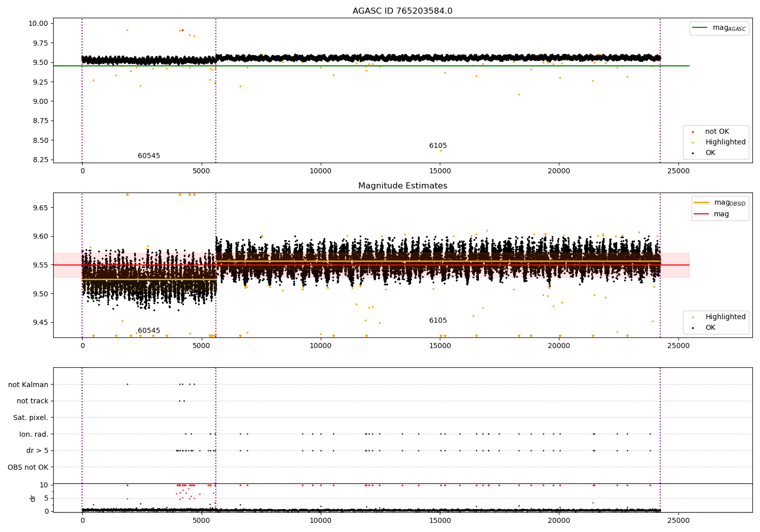Click the 9.00 y-axis tick label
760x532 pixels.
tap(41, 101)
